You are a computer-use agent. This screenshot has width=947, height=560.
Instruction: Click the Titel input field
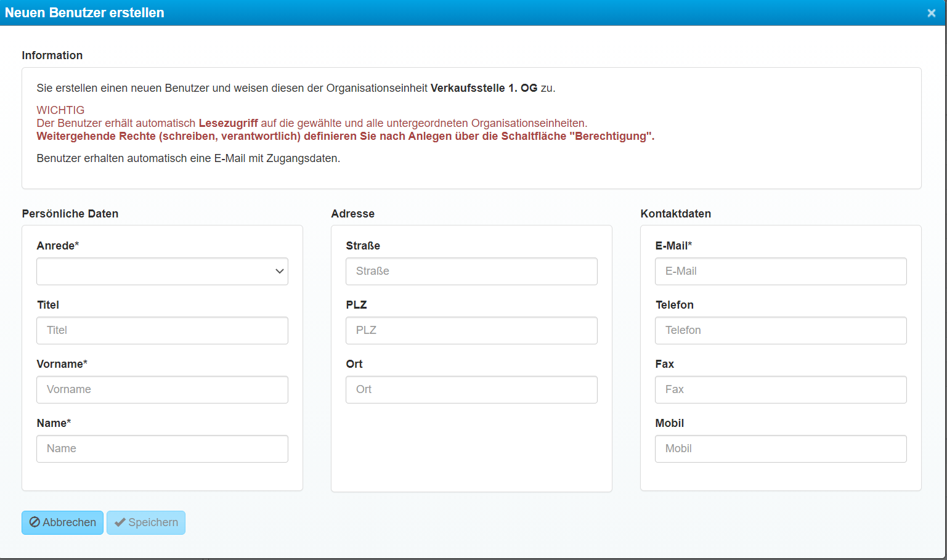tap(162, 330)
